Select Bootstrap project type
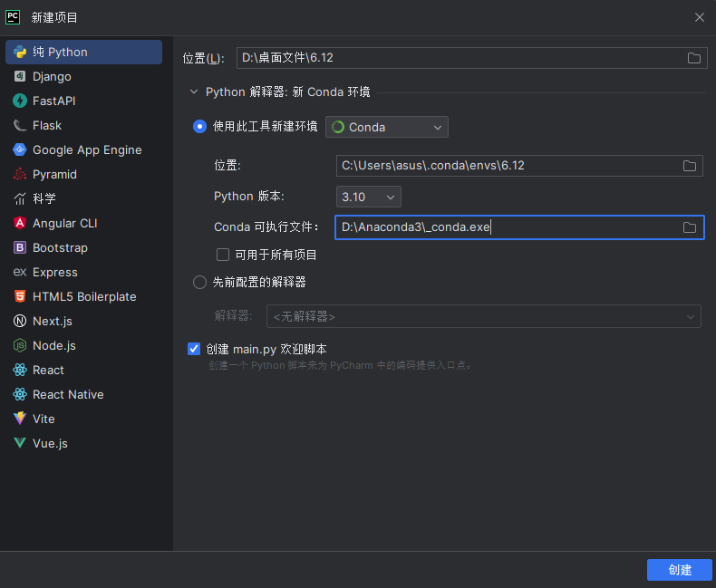The width and height of the screenshot is (716, 588). pyautogui.click(x=83, y=247)
